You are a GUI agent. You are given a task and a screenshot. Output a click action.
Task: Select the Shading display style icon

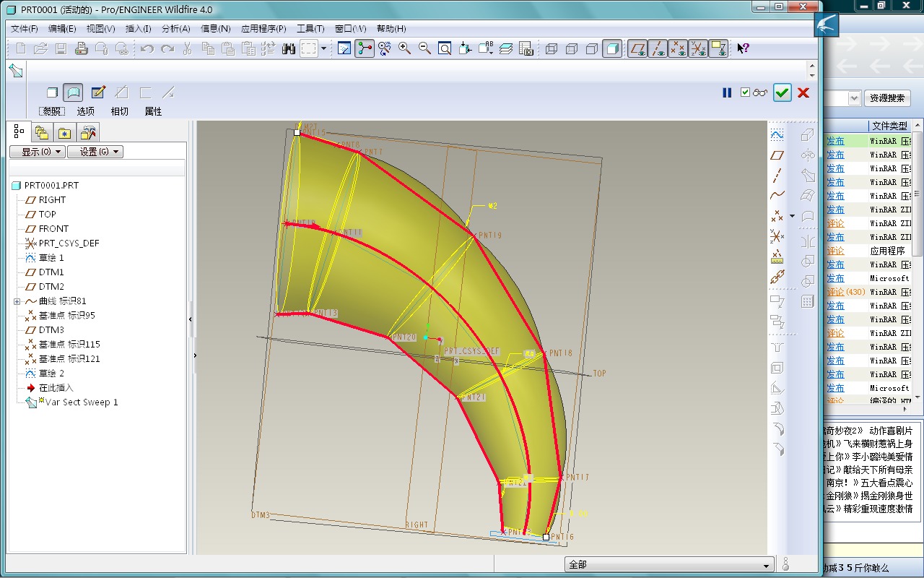(x=612, y=49)
